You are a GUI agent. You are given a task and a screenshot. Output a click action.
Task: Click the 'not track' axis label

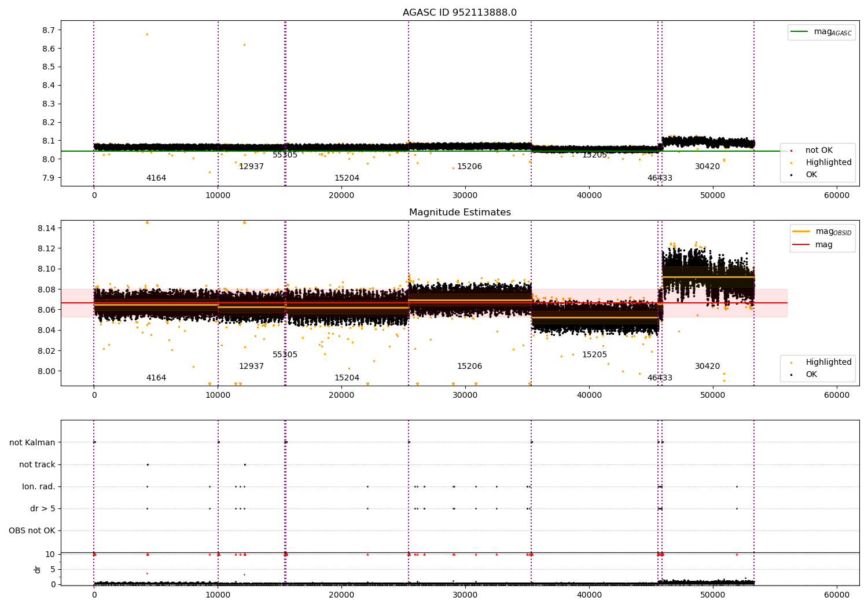click(x=37, y=464)
